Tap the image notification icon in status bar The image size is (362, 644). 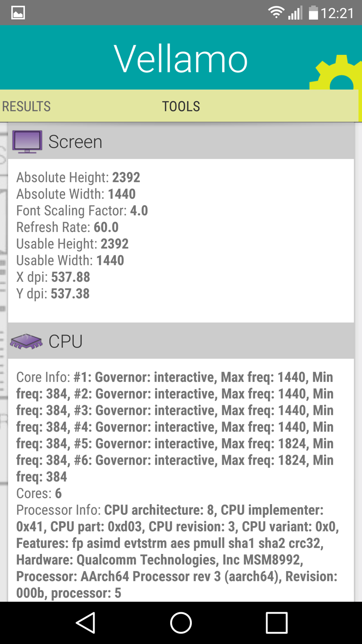click(18, 13)
